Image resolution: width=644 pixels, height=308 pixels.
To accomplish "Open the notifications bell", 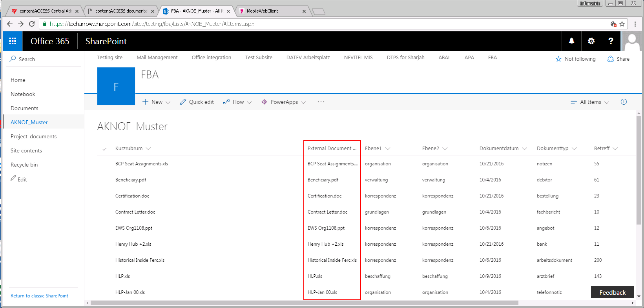I will 571,41.
